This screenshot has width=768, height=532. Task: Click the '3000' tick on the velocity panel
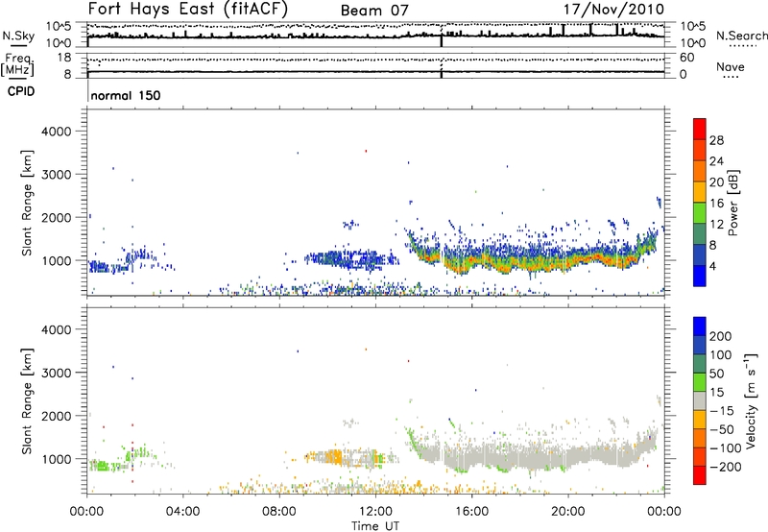(56, 373)
